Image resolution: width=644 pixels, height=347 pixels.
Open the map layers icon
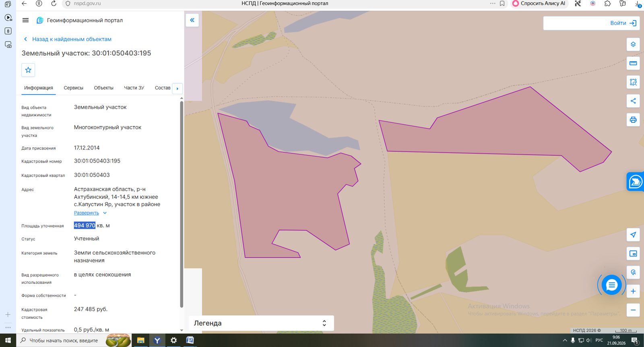coord(633,44)
